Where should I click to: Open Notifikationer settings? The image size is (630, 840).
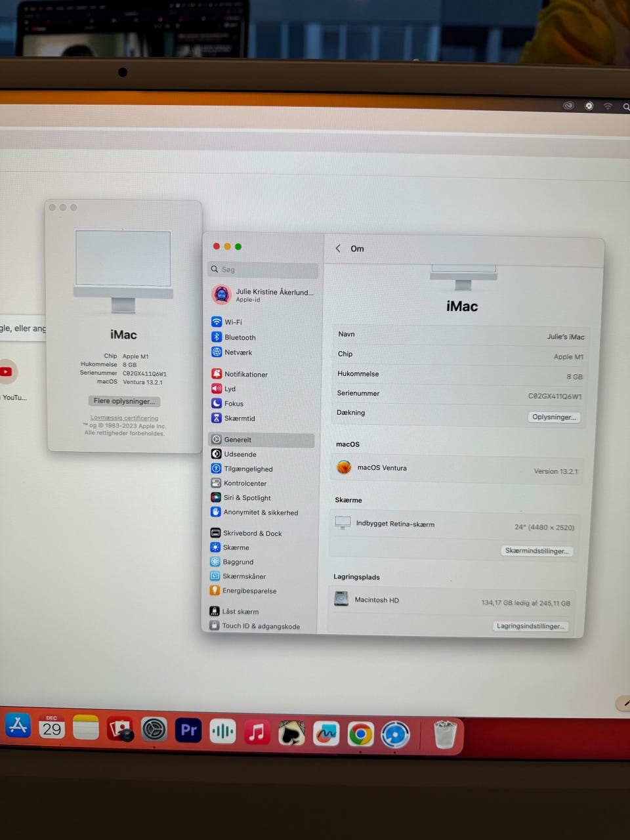tap(240, 374)
